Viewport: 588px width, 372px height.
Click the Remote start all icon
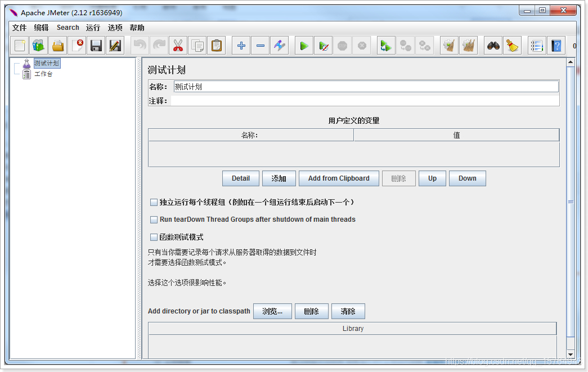386,46
